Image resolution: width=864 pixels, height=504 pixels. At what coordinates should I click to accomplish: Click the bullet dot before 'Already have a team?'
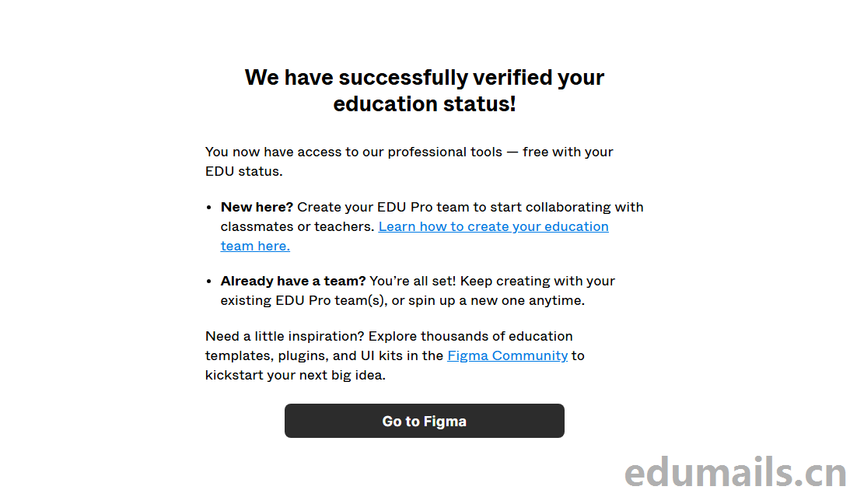point(208,282)
